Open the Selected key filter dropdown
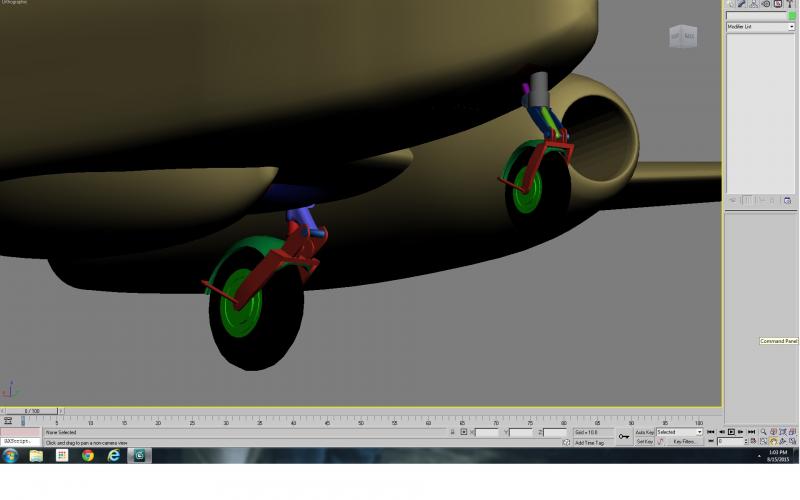The image size is (800, 500). tap(679, 432)
